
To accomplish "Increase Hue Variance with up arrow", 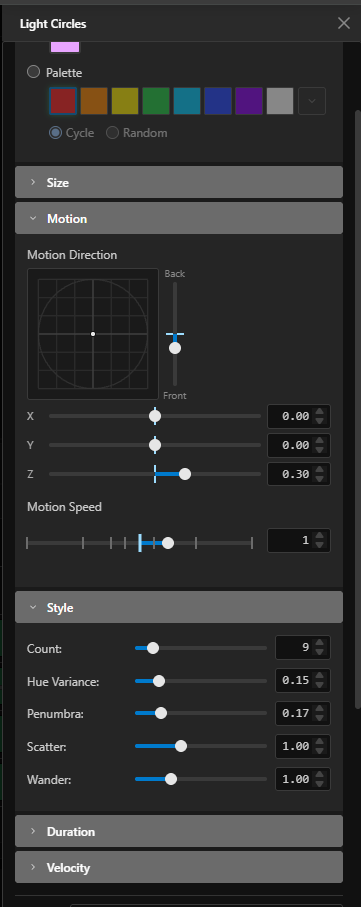I will pyautogui.click(x=319, y=676).
